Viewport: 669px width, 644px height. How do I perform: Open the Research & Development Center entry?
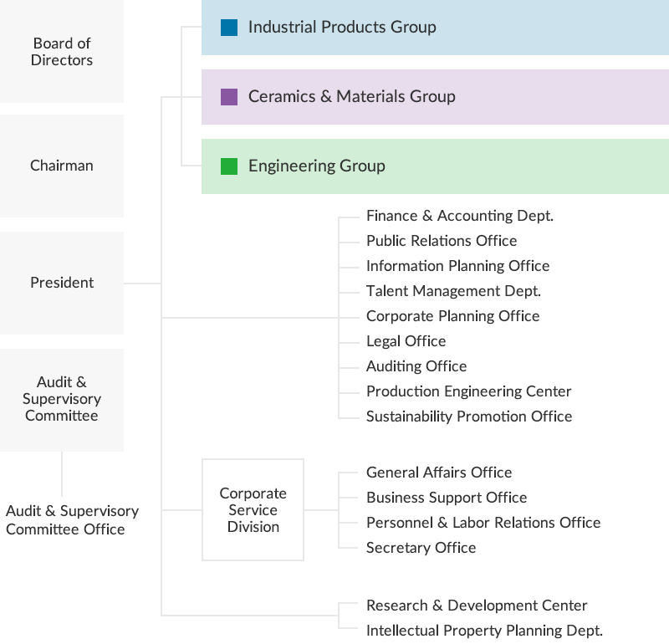point(477,606)
